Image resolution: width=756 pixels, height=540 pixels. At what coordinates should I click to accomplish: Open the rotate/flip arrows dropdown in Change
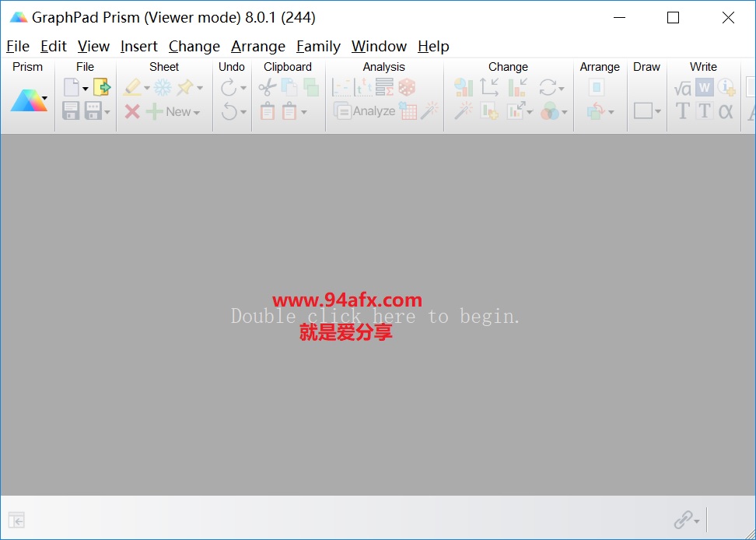tap(562, 88)
